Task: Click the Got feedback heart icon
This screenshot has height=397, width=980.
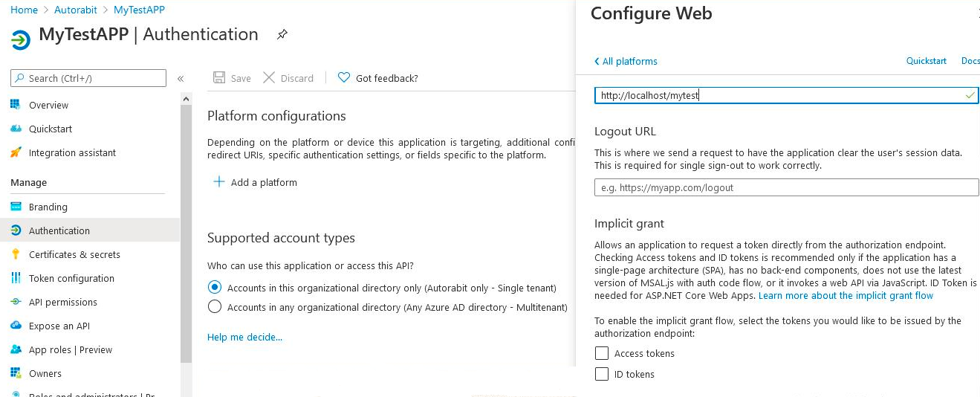Action: tap(344, 78)
